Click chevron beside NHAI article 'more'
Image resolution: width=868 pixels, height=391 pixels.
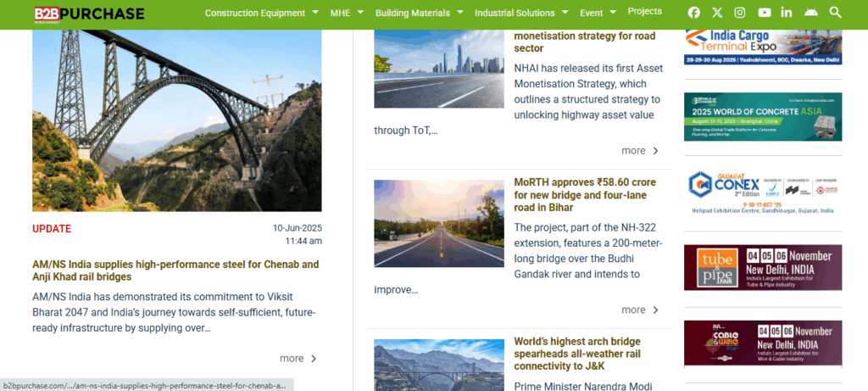655,151
